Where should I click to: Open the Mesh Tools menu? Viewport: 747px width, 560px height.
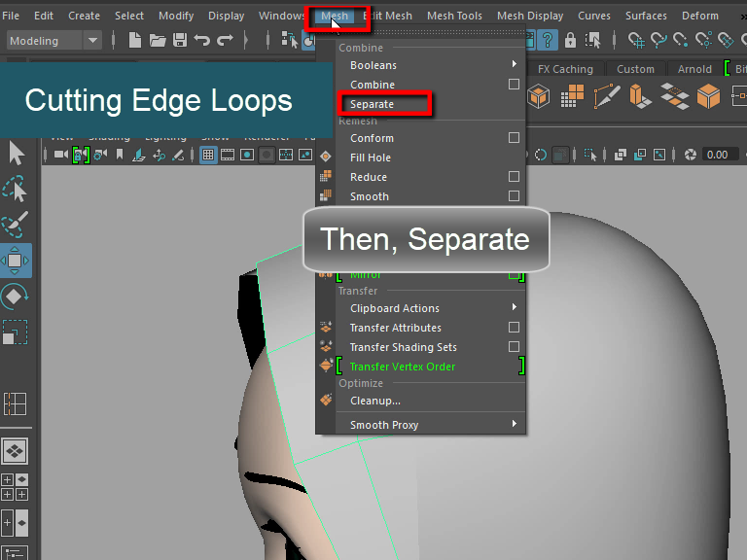coord(454,16)
